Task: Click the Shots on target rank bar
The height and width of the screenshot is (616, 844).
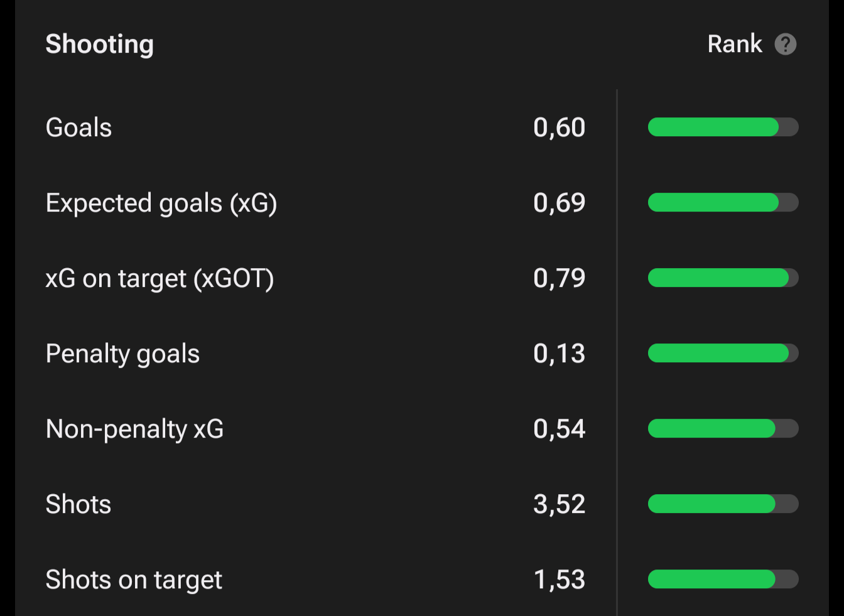Action: (723, 580)
